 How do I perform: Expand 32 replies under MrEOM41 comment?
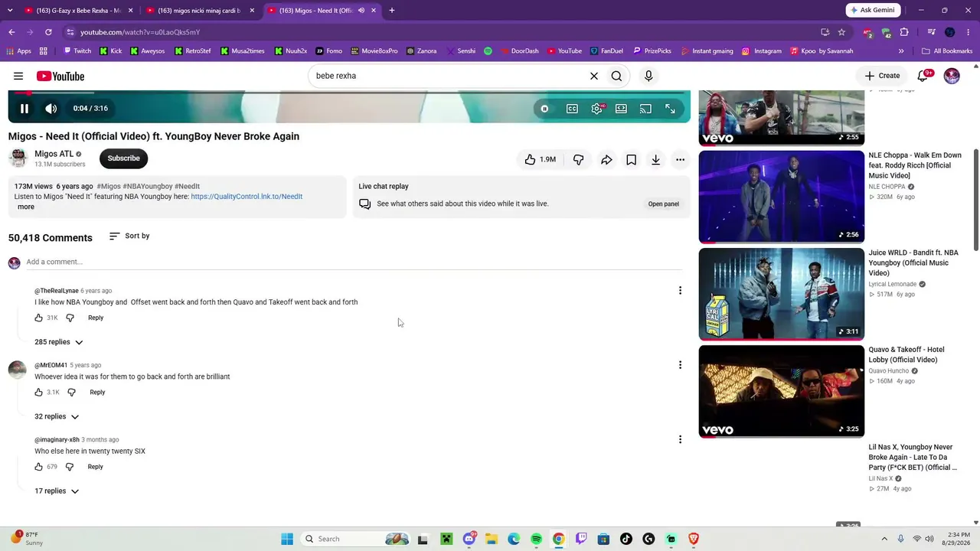click(57, 416)
